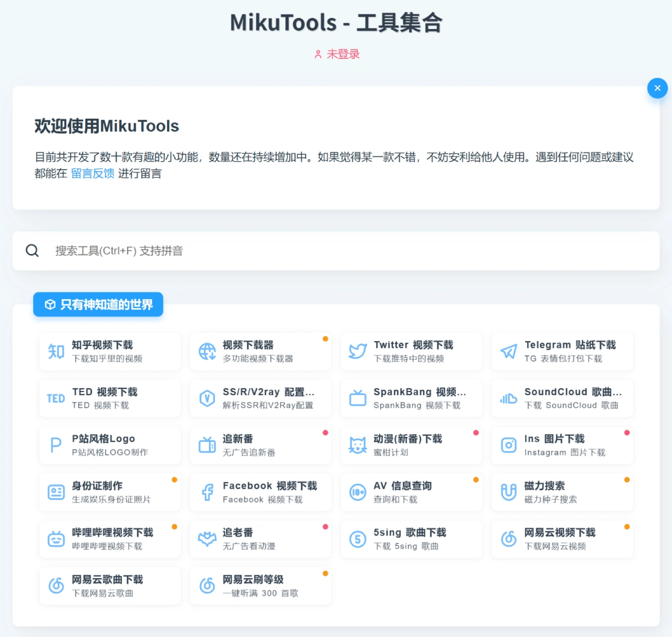The image size is (672, 637).
Task: Select the 只有神知道的世界 category tab
Action: (x=98, y=304)
